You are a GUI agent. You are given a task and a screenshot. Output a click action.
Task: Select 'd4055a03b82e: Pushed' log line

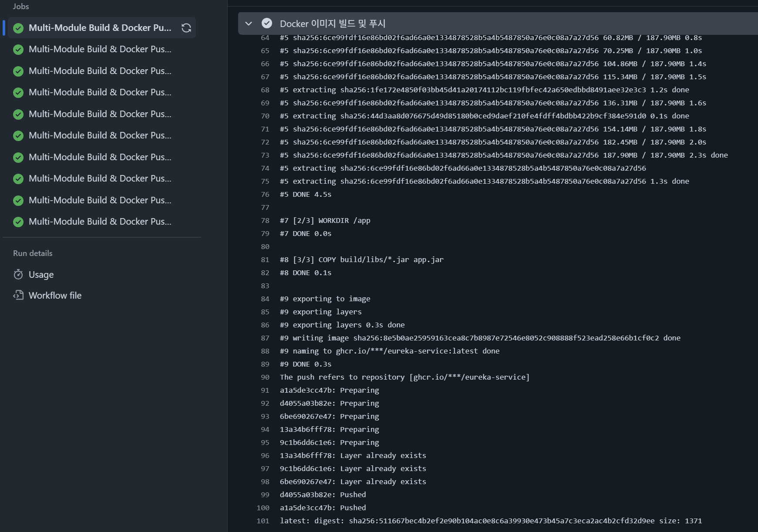point(323,495)
